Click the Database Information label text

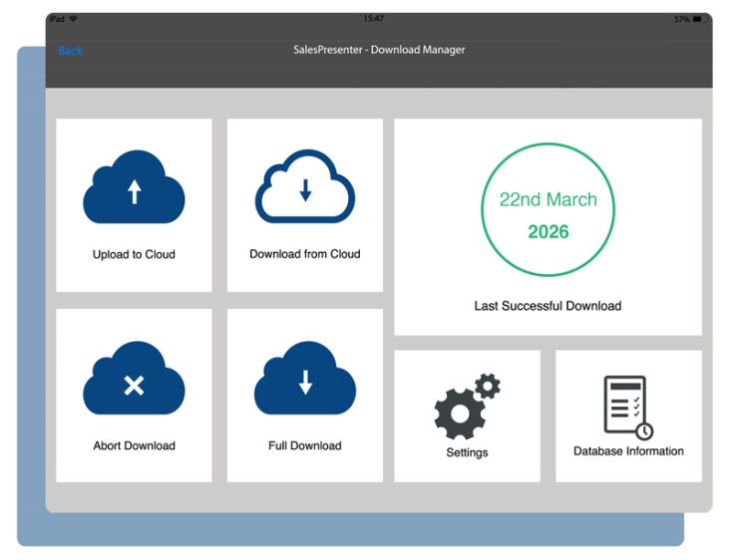tap(628, 451)
